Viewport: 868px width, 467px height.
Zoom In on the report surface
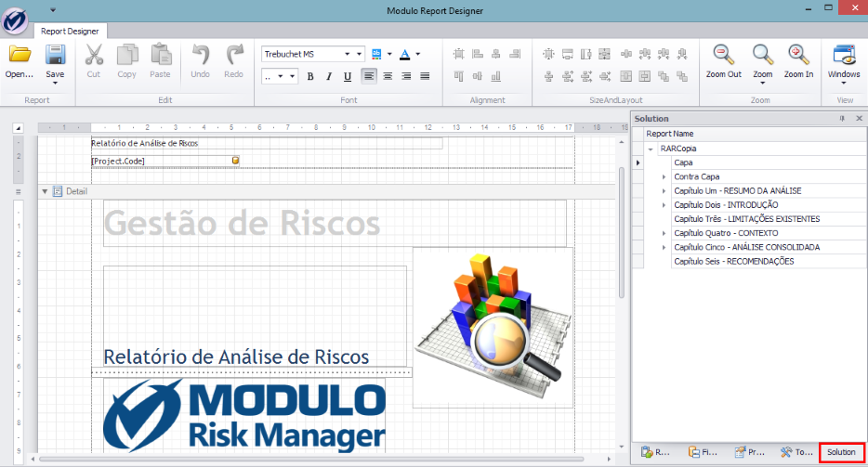click(x=799, y=61)
